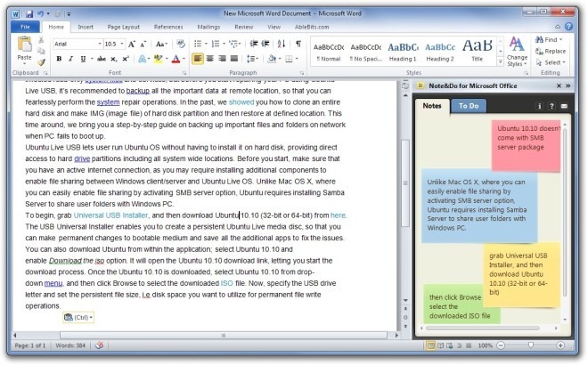Toggle Show paragraph marks
588x365 pixels.
pyautogui.click(x=298, y=45)
